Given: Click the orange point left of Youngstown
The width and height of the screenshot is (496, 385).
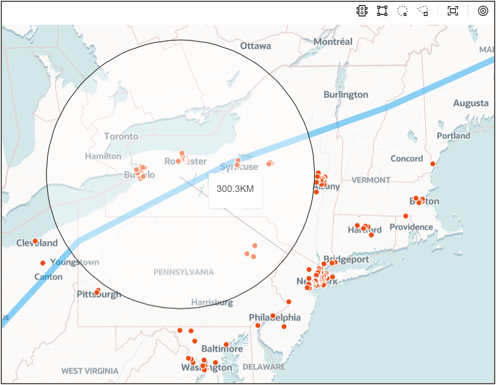Looking at the screenshot, I should coord(43,263).
